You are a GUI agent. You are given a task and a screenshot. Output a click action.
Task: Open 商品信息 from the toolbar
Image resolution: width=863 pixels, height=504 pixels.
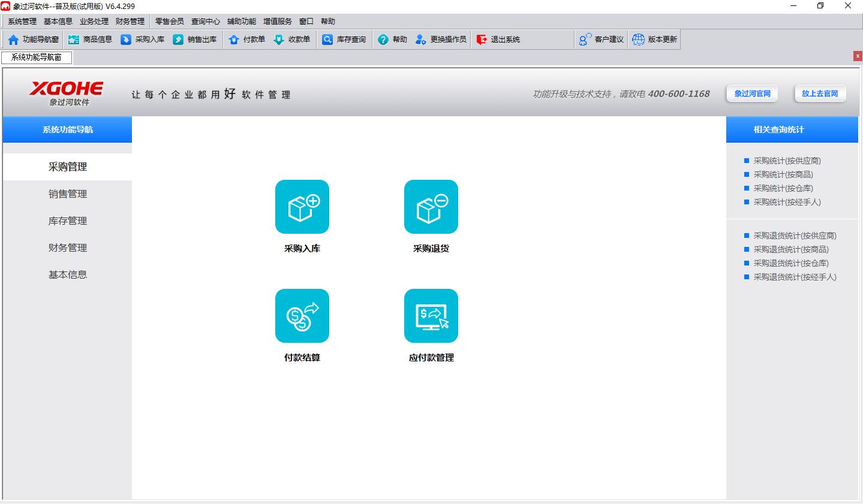tap(91, 40)
